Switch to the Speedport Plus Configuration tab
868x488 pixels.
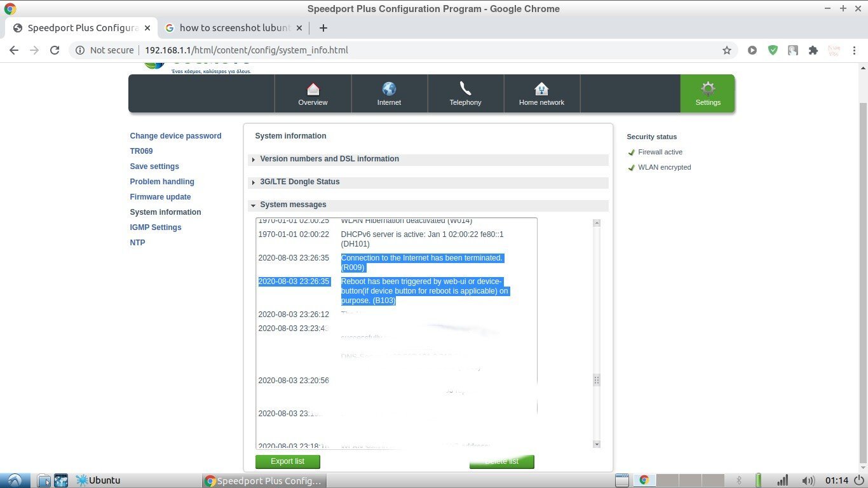point(83,28)
